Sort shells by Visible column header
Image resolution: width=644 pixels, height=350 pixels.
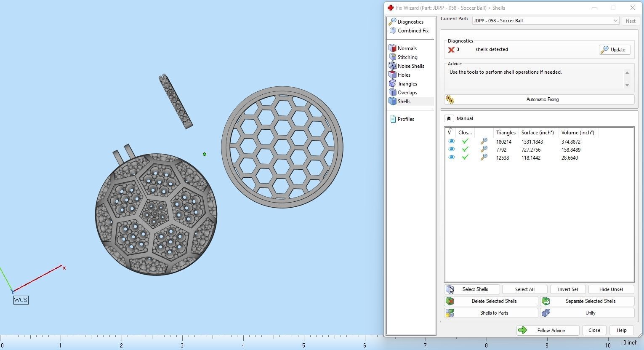(x=450, y=133)
